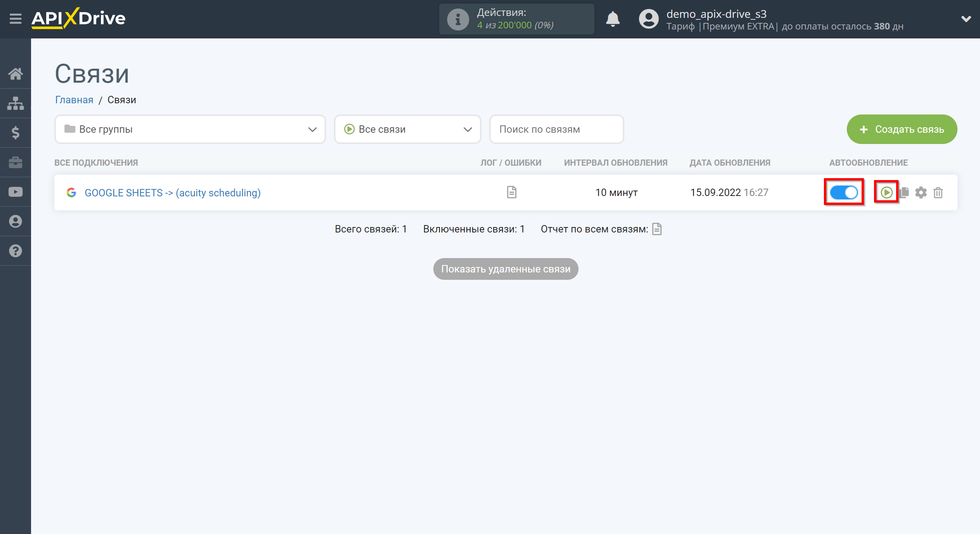Click the 15.09.2022 16:27 update date

pyautogui.click(x=729, y=192)
